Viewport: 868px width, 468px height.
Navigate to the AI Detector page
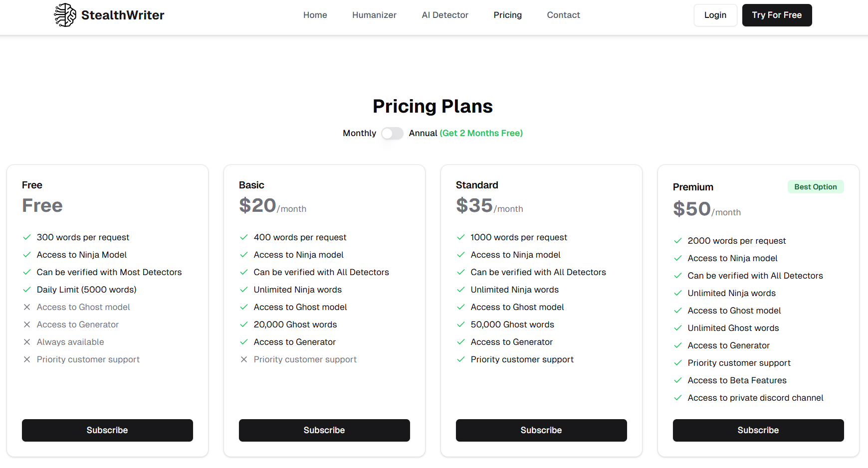point(445,15)
